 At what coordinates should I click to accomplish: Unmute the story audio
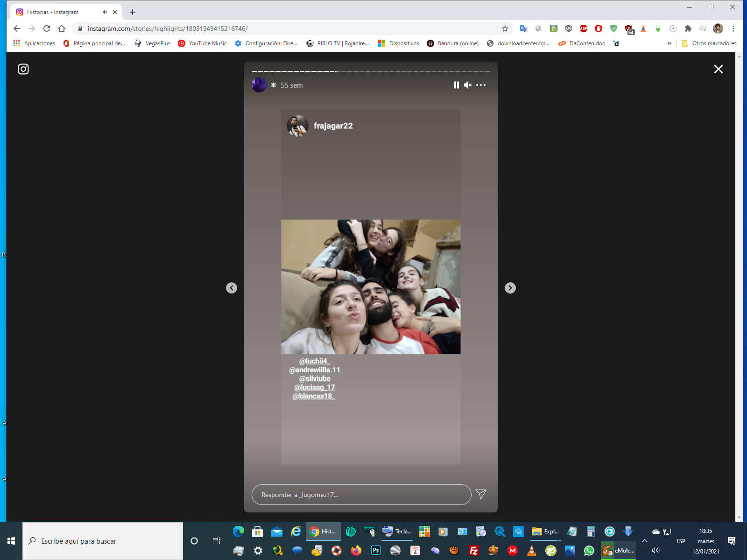coord(468,85)
